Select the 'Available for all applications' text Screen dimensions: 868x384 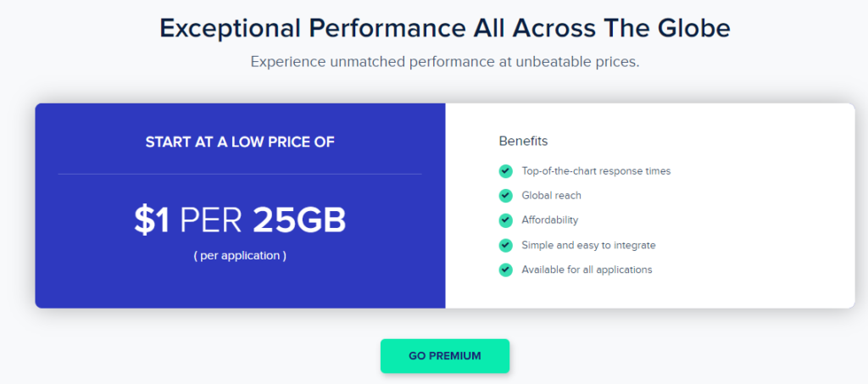587,270
